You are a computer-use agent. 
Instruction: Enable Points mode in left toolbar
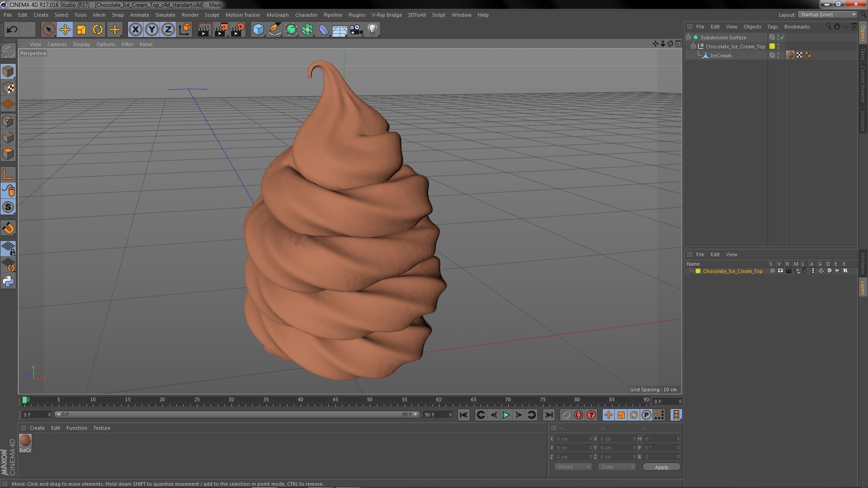[x=8, y=121]
